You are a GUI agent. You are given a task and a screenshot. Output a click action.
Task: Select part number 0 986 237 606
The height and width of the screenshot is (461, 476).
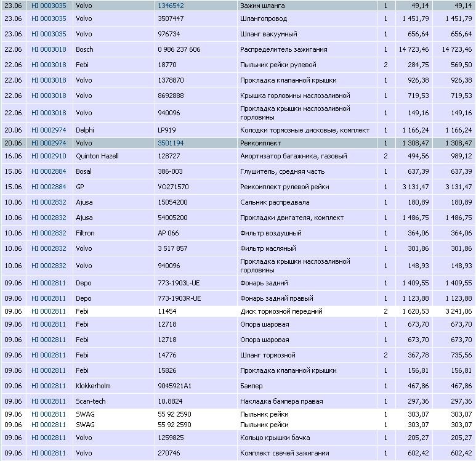(179, 49)
